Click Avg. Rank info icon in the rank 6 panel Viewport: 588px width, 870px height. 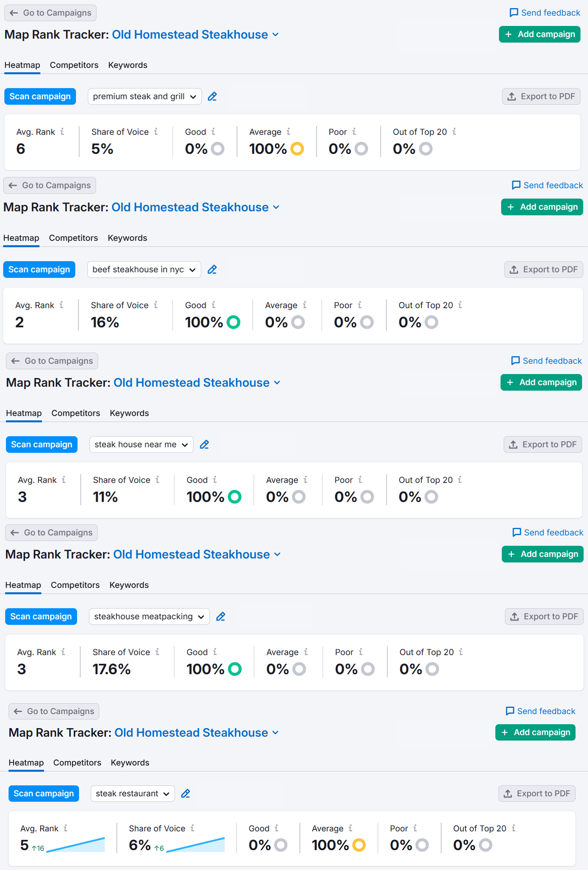point(62,132)
